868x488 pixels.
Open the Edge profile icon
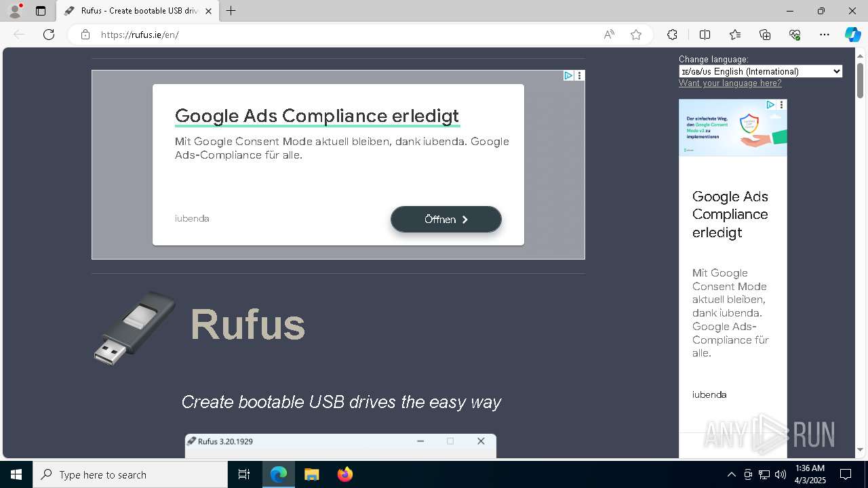click(14, 11)
